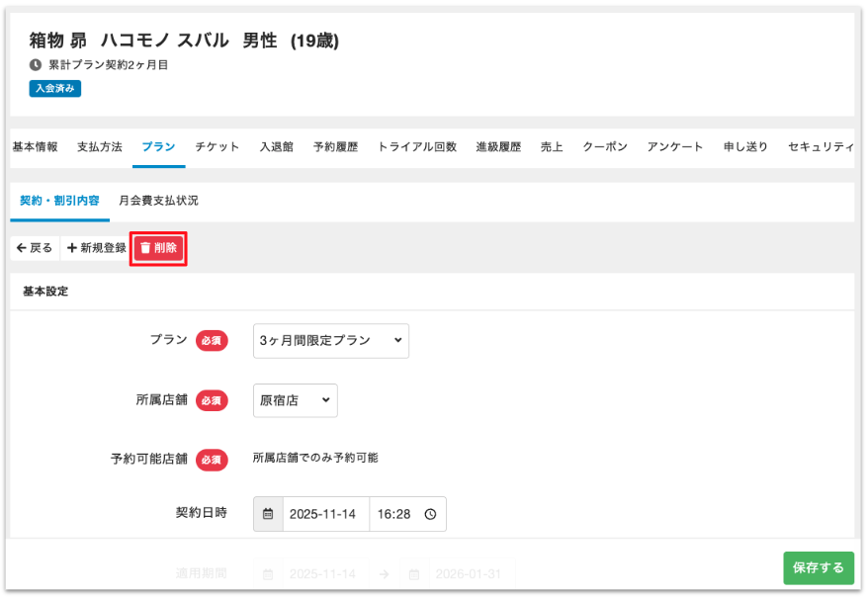868x599 pixels.
Task: Click the 入会済み status badge
Action: coord(55,88)
